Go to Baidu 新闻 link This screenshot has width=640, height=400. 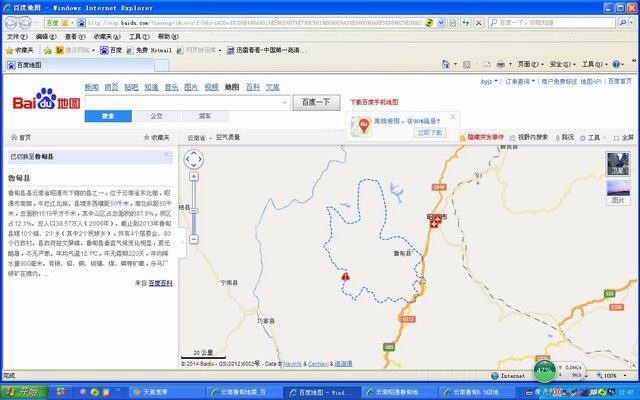(x=91, y=87)
